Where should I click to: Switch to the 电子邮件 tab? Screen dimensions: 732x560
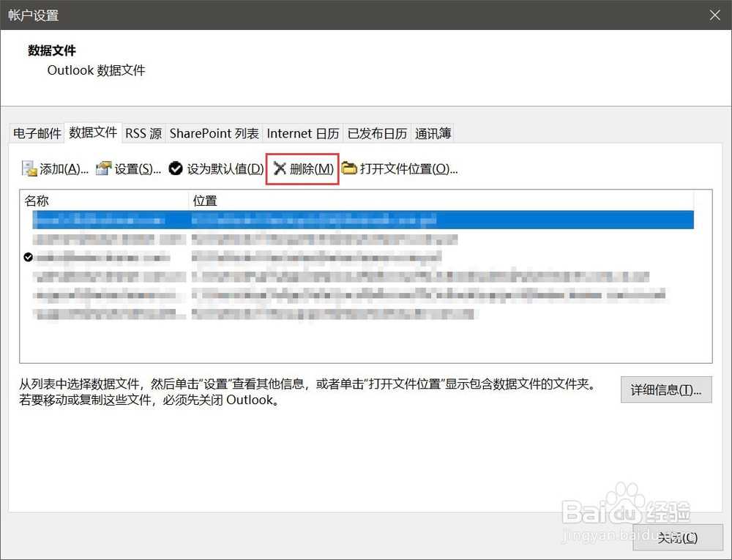click(x=37, y=133)
